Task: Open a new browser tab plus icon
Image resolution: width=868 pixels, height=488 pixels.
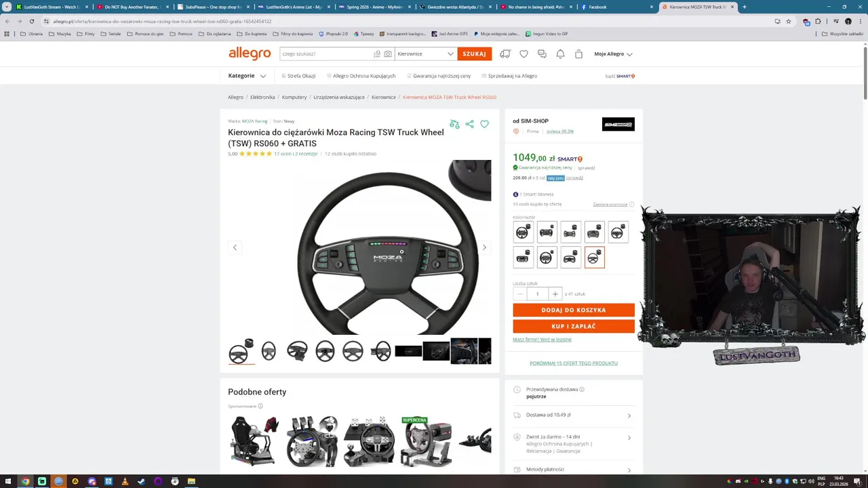Action: point(744,7)
